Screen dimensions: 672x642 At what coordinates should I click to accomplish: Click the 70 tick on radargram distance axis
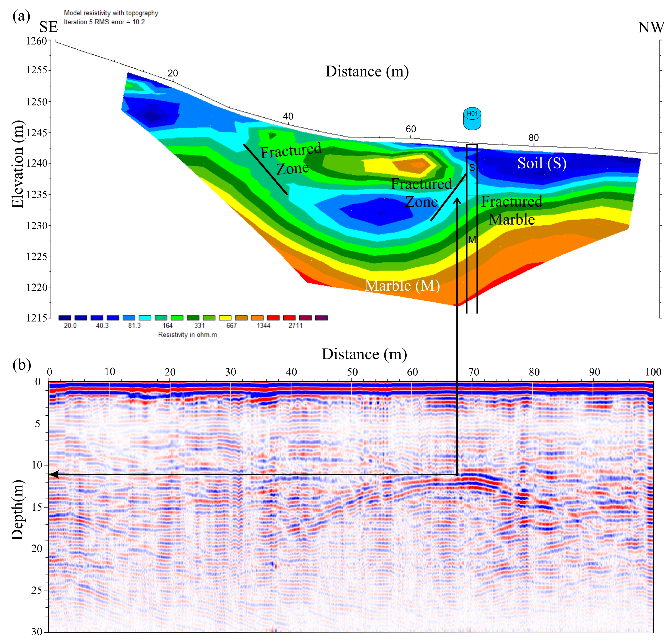pyautogui.click(x=473, y=372)
